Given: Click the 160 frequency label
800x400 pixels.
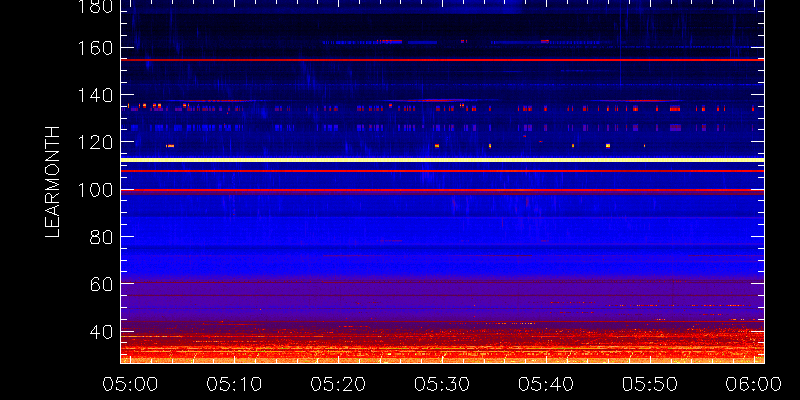Looking at the screenshot, I should point(94,48).
